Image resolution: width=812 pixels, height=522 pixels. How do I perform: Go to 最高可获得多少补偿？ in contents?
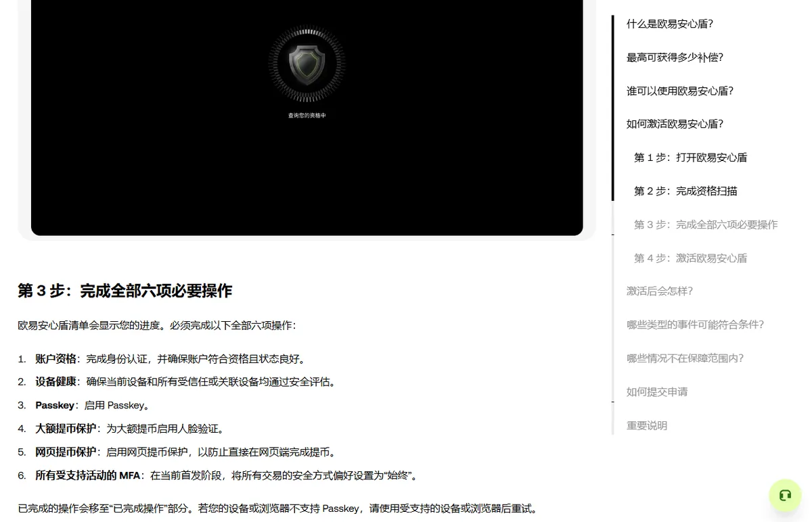pyautogui.click(x=675, y=57)
